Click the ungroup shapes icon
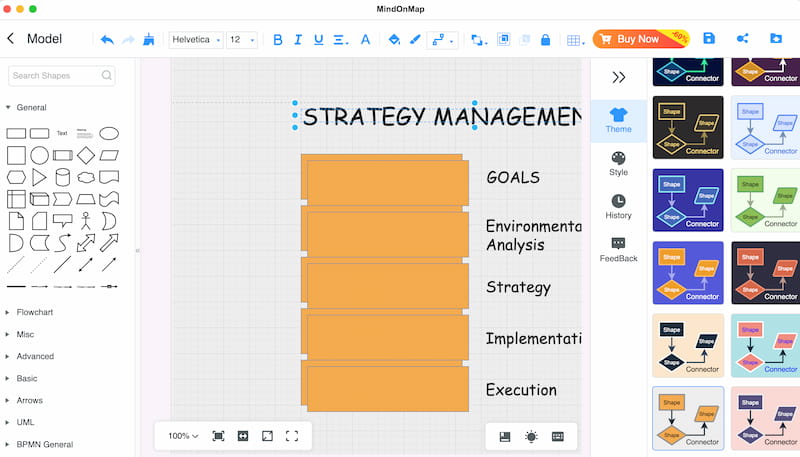The width and height of the screenshot is (800, 457). pyautogui.click(x=524, y=39)
